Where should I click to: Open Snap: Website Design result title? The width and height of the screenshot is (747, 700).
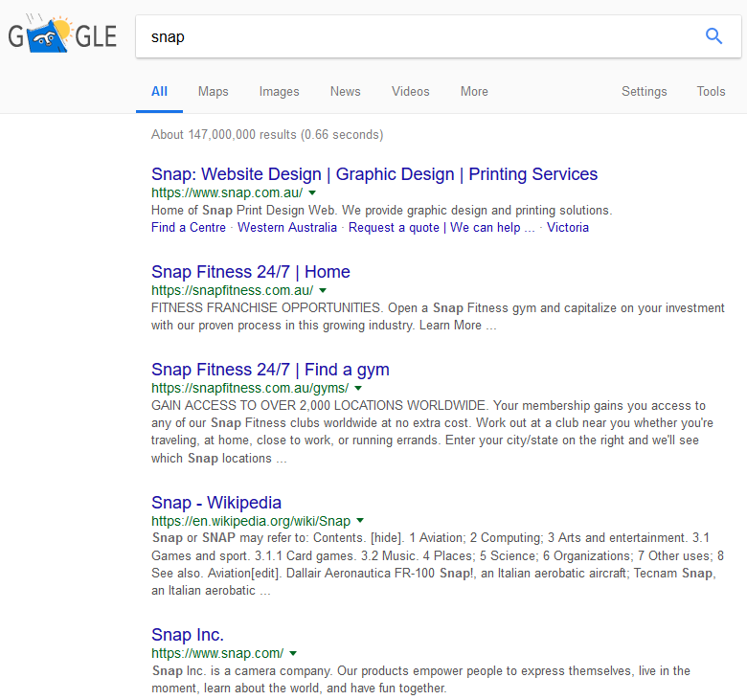(x=374, y=174)
